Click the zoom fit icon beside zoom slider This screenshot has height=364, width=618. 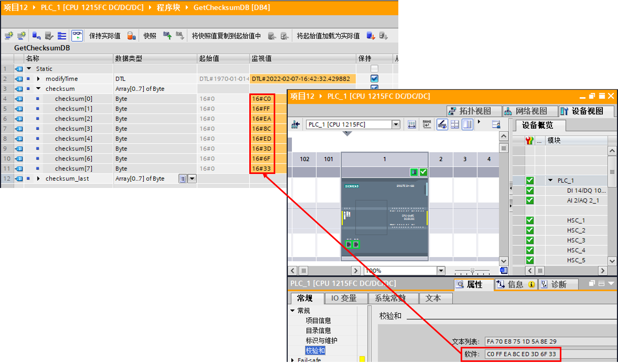click(503, 271)
